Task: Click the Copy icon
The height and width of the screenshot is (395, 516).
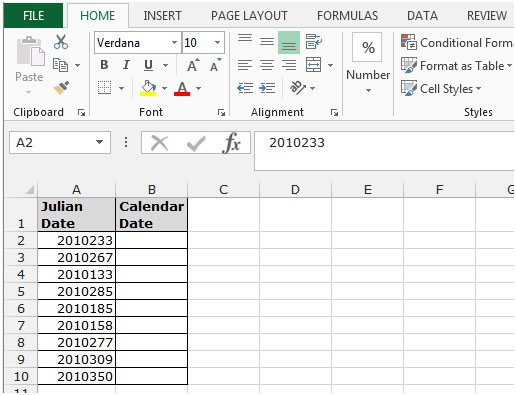Action: click(x=60, y=65)
